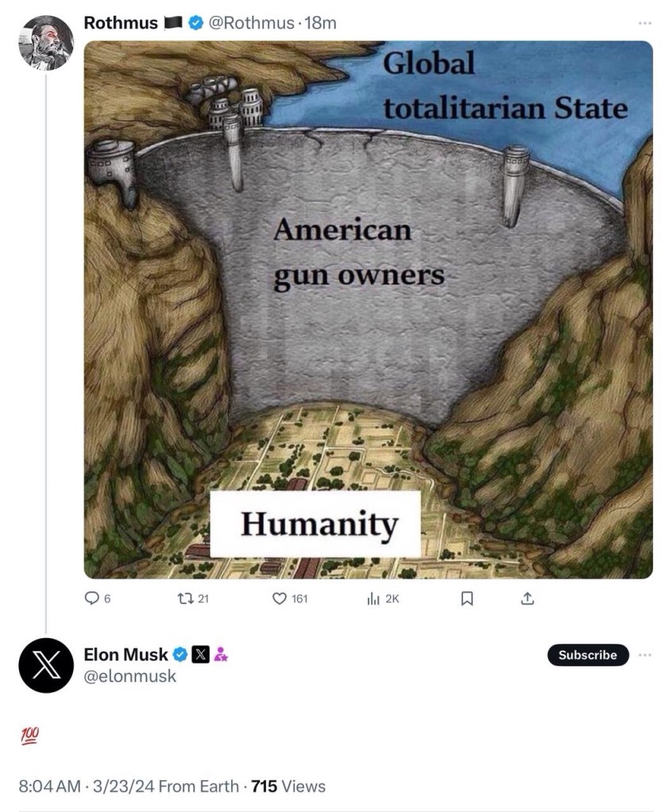Open Rothmus profile picture avatar
Screen dimensions: 672x812
[x=46, y=42]
